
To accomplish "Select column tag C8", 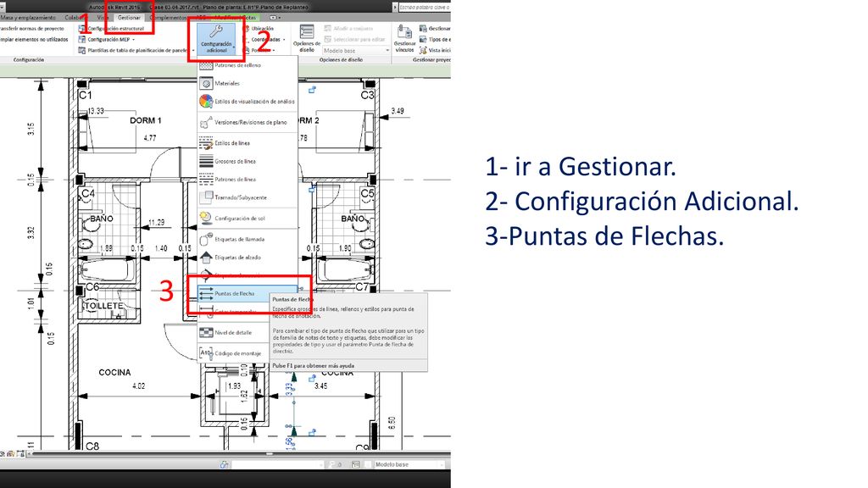I will tap(92, 446).
